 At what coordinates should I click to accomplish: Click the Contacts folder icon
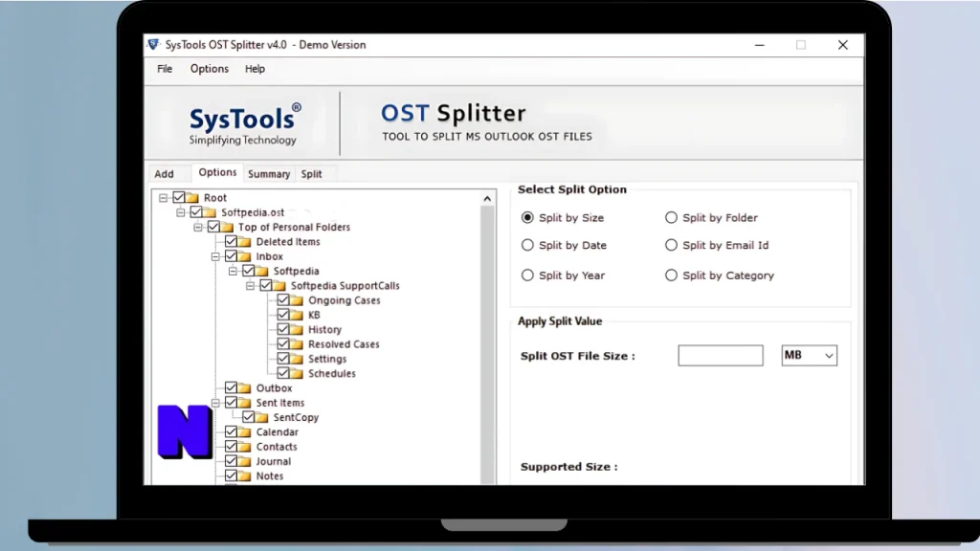[x=244, y=447]
